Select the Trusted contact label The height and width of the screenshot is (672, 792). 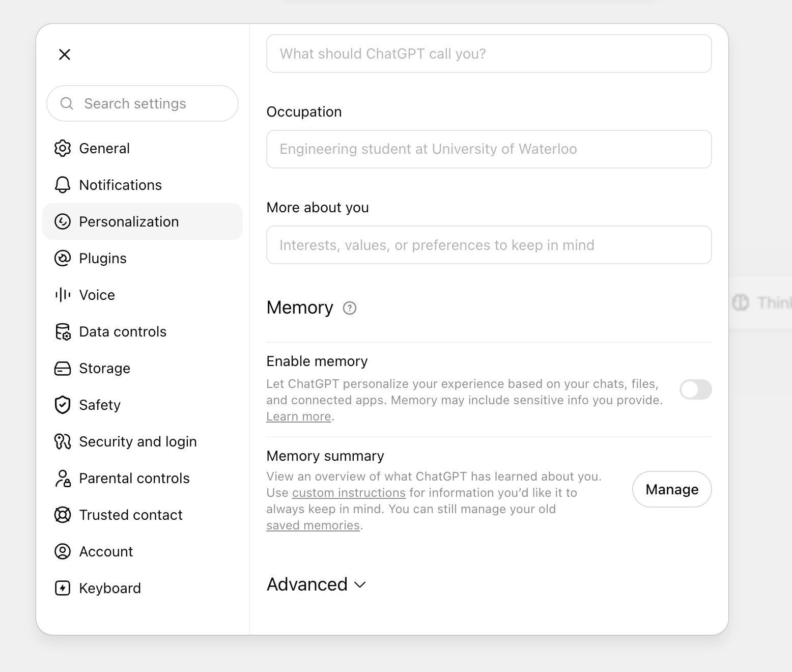tap(131, 515)
